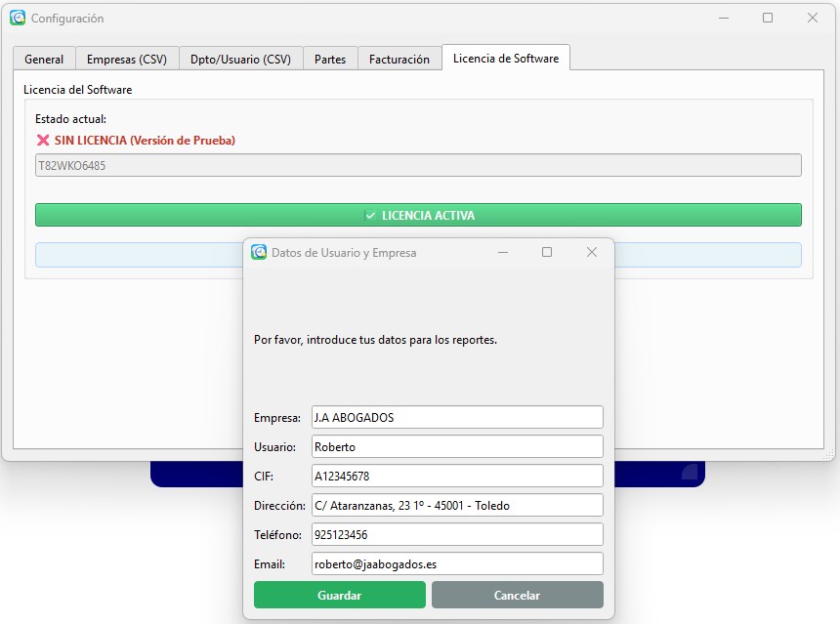Click the Dirección field with Ataranzanas address

pyautogui.click(x=456, y=504)
